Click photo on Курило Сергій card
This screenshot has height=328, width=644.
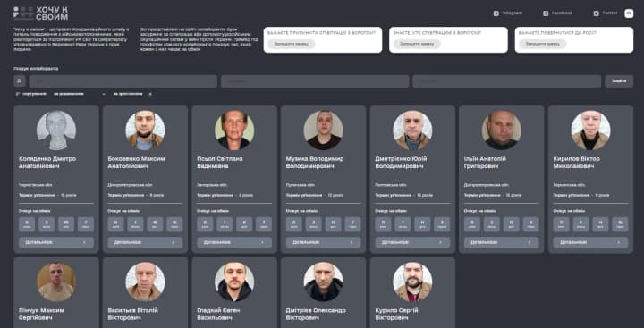[x=412, y=282]
